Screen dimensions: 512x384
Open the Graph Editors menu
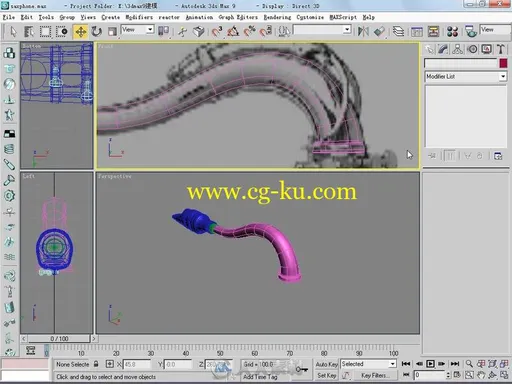[238, 17]
